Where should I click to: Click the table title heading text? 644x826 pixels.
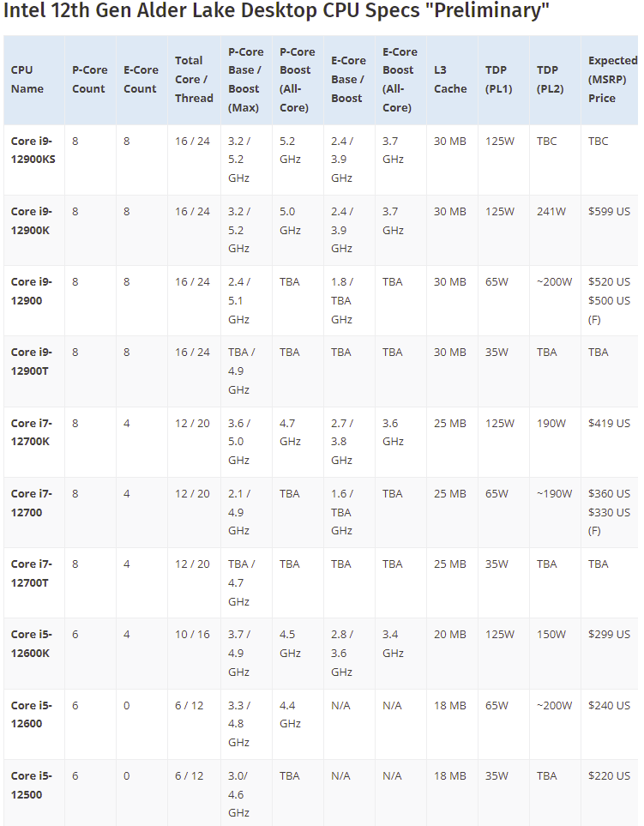[x=276, y=13]
